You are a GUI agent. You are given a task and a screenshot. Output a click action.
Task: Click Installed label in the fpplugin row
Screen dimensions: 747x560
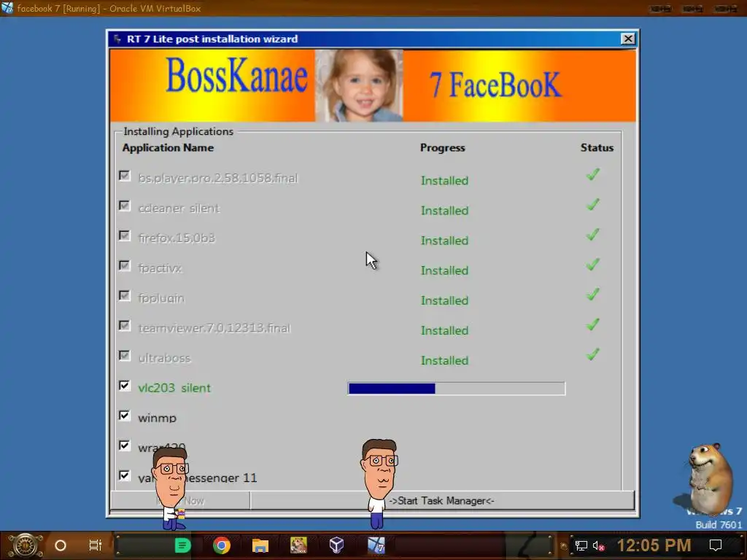tap(444, 300)
